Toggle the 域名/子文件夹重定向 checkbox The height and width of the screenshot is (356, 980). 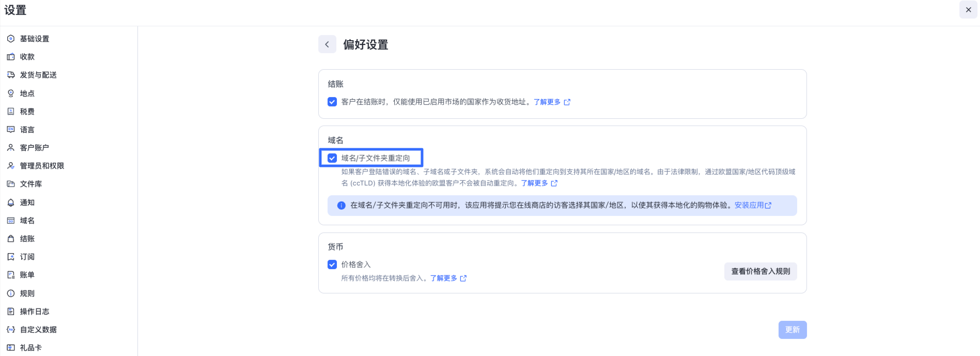tap(332, 158)
